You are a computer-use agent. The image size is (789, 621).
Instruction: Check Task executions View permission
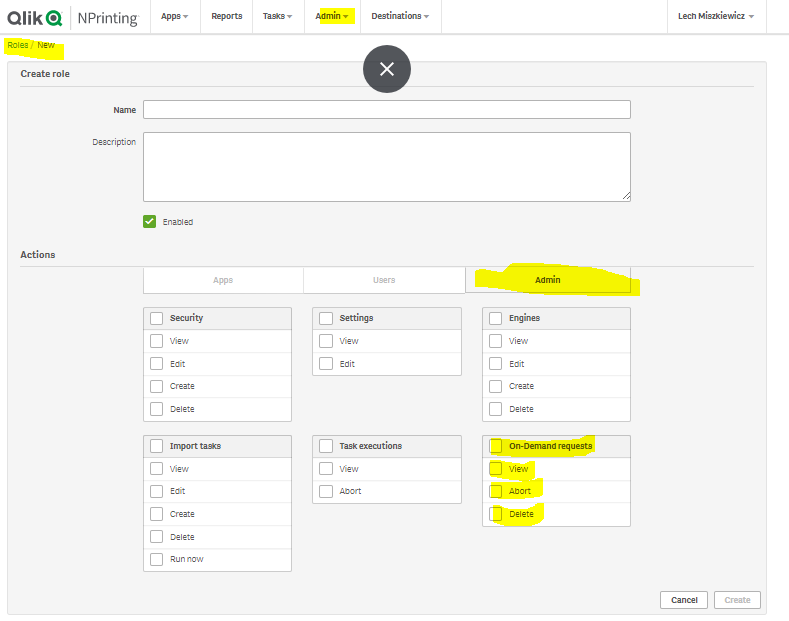[326, 469]
